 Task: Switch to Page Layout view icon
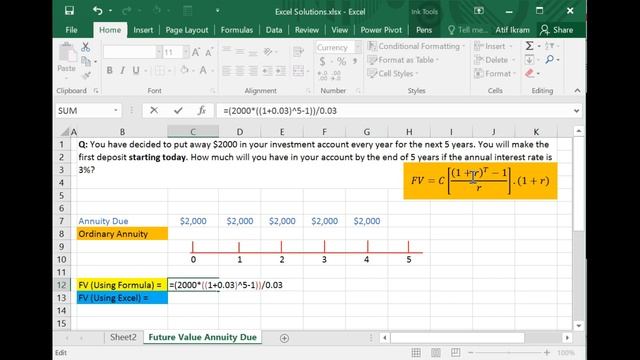[436, 352]
